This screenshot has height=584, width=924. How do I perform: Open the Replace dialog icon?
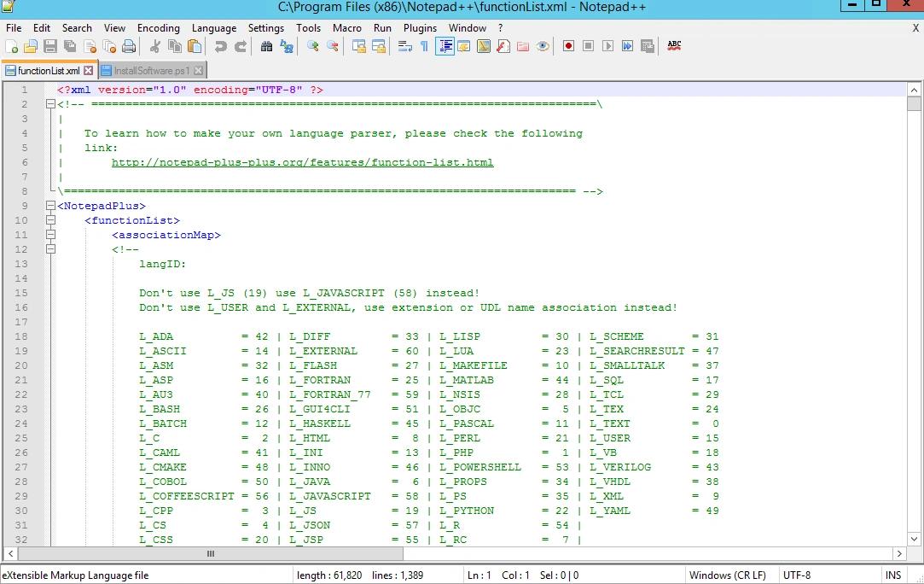pos(287,47)
